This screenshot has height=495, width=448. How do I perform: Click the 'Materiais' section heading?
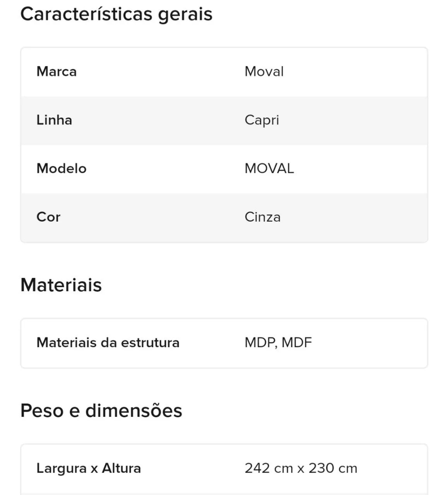(61, 285)
